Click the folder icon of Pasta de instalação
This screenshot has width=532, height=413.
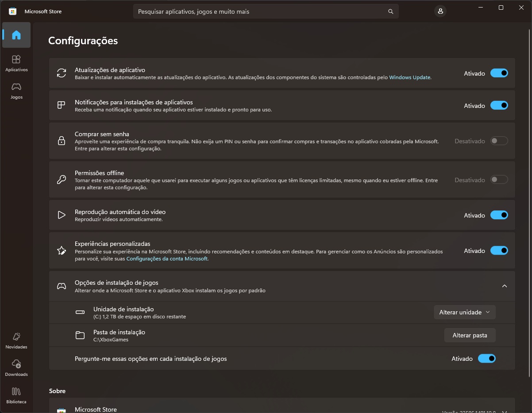click(80, 335)
